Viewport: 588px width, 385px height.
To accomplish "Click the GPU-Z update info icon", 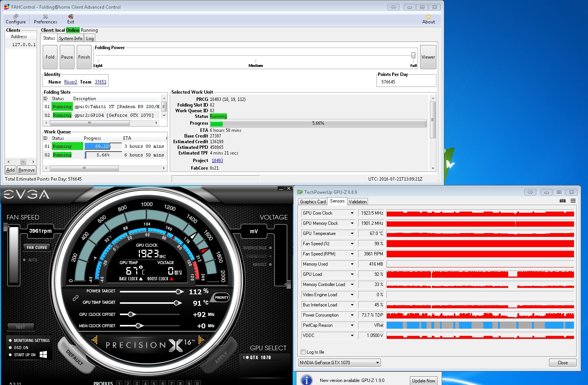I will point(306,380).
